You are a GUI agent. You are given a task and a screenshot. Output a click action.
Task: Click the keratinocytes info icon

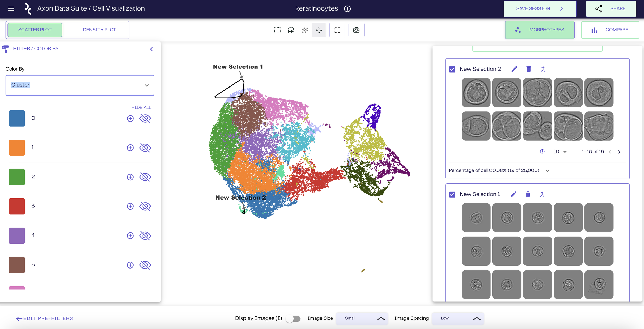pos(347,9)
